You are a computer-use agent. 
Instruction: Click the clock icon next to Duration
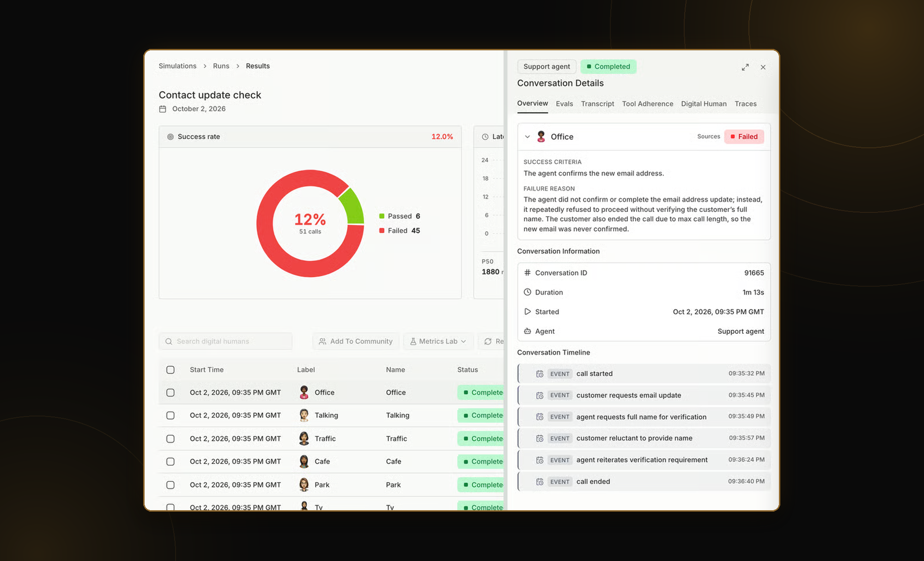527,292
